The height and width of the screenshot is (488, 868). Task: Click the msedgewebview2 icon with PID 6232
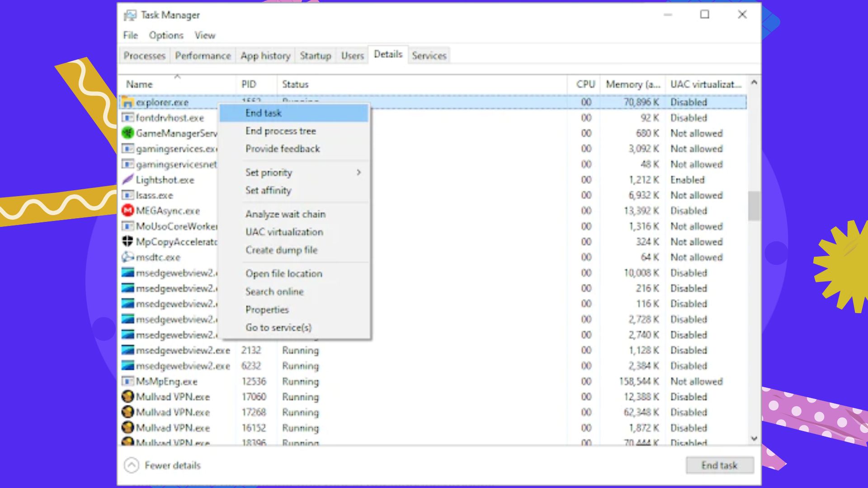(x=128, y=366)
